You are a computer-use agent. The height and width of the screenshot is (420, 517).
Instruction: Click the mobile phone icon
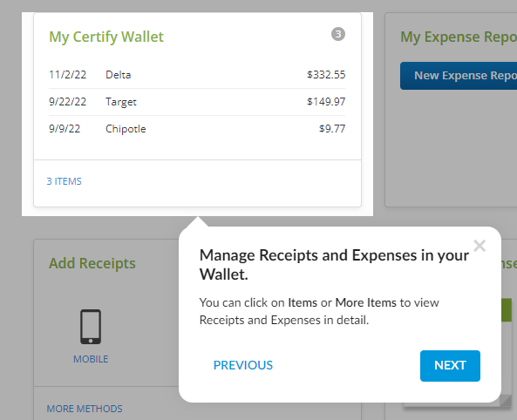point(91,327)
